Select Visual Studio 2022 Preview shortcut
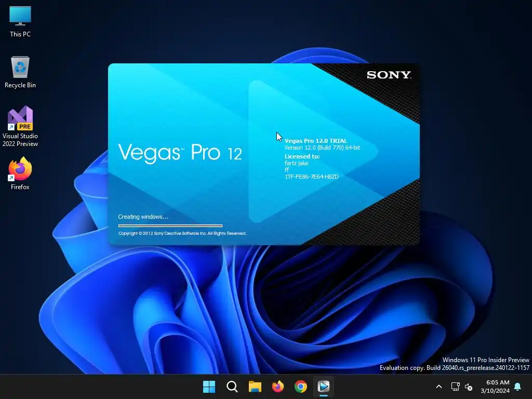This screenshot has width=532, height=399. (x=20, y=126)
